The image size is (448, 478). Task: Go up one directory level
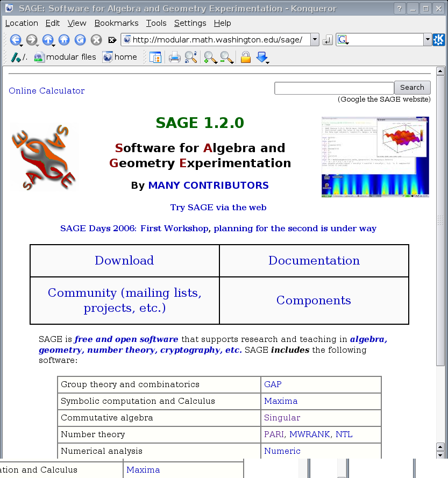click(x=48, y=40)
